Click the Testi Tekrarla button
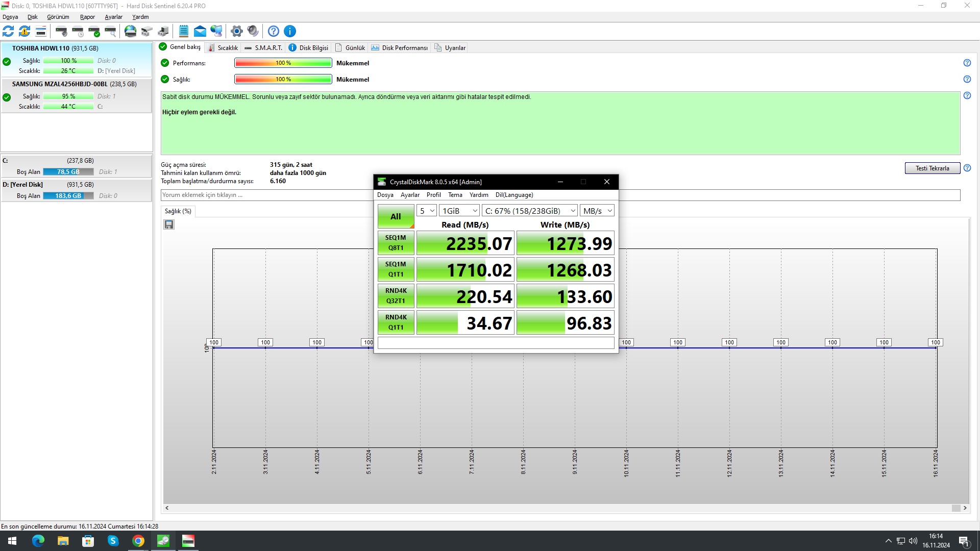Viewport: 980px width, 551px height. (932, 168)
